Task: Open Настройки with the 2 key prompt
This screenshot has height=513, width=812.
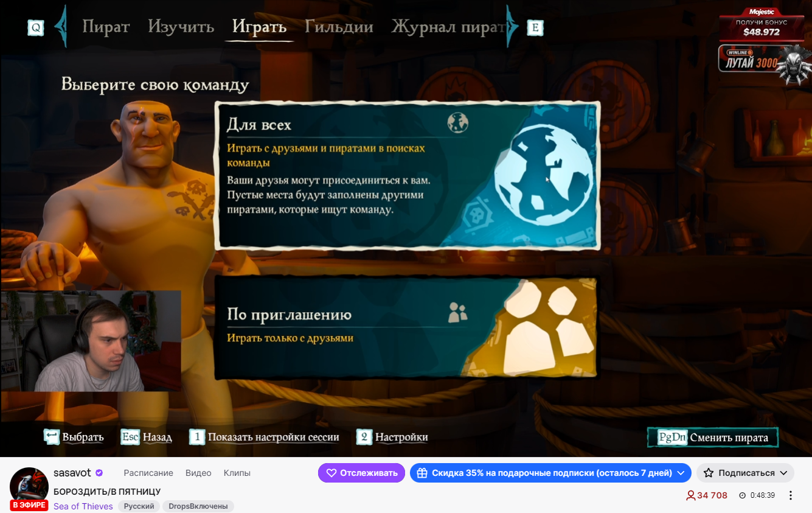Action: point(392,437)
